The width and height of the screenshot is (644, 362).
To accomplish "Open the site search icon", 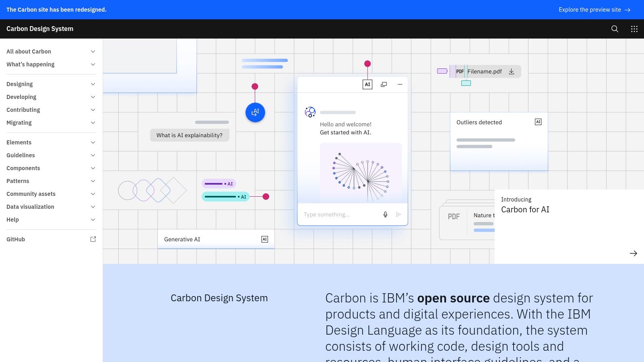I will tap(615, 29).
